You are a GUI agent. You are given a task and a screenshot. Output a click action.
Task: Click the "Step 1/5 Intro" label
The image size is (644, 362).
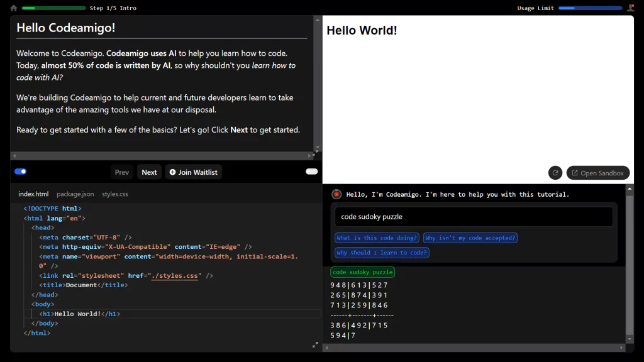pos(113,8)
